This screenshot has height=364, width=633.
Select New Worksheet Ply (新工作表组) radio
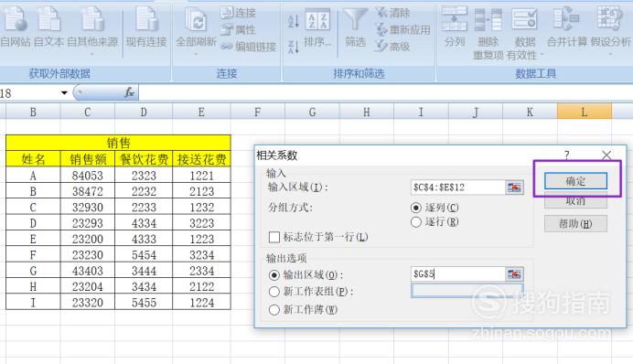pyautogui.click(x=274, y=292)
